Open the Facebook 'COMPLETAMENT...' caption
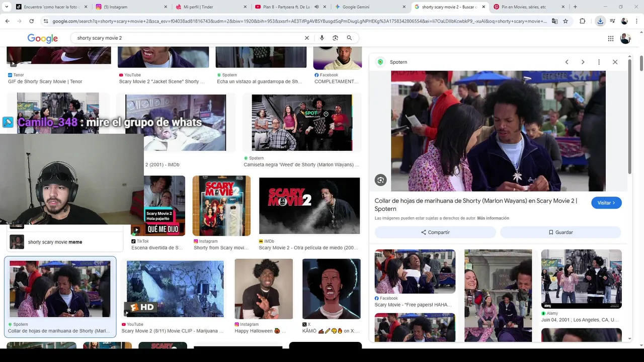This screenshot has width=644, height=362. 337,81
